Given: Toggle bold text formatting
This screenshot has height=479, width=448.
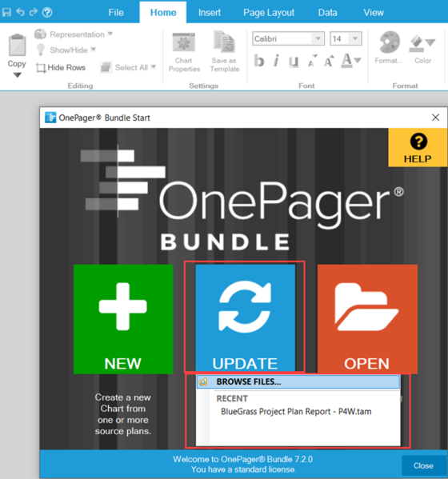Looking at the screenshot, I should click(259, 61).
